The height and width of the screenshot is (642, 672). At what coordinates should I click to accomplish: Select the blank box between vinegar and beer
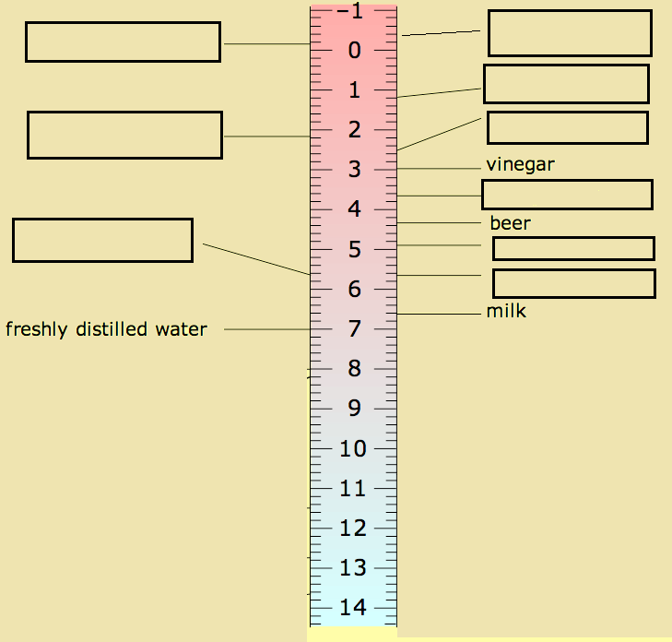click(568, 195)
